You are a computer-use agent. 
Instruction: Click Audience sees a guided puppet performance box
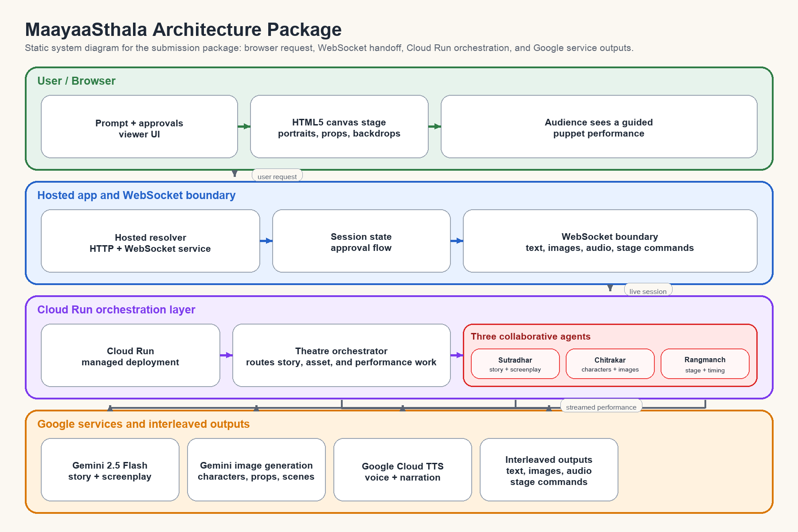point(599,126)
